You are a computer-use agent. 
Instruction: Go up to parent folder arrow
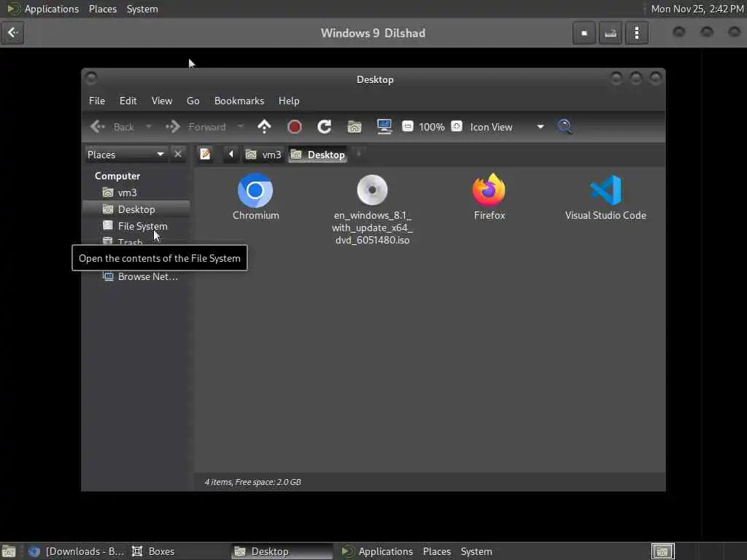click(x=264, y=127)
